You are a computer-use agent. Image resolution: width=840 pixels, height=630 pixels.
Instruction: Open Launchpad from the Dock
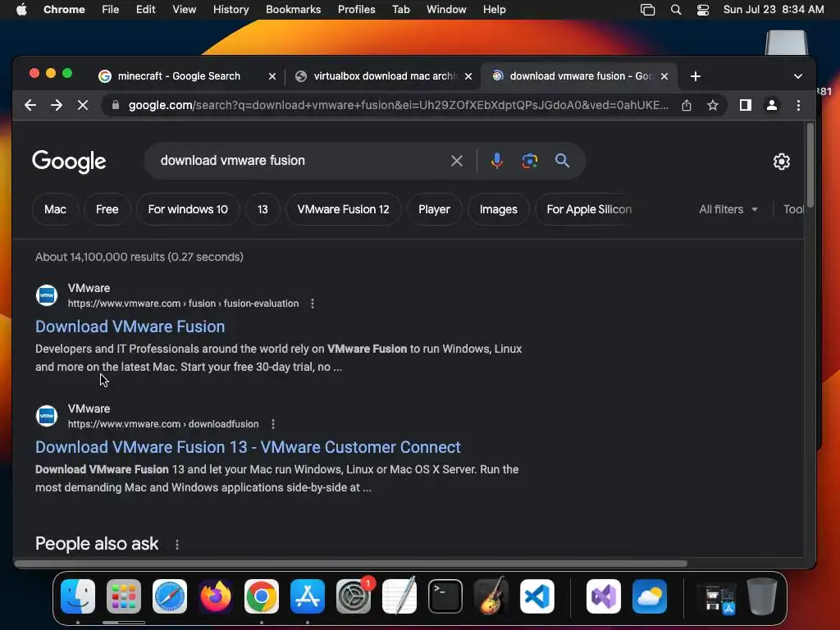click(124, 596)
